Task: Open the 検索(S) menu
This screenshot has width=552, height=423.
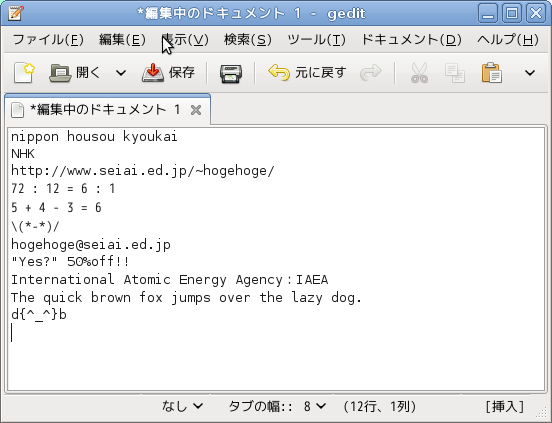Action: click(248, 39)
